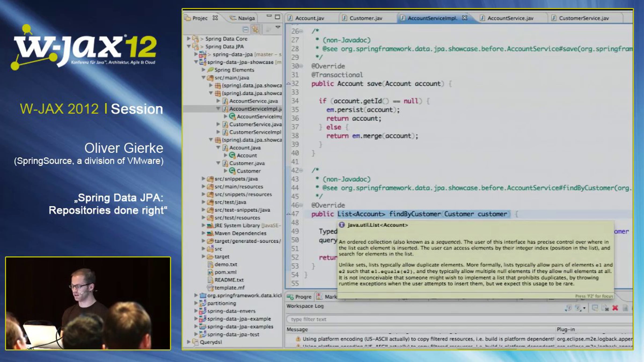The width and height of the screenshot is (644, 362).
Task: Click the Collapse All icon in Project Explorer
Action: tap(245, 29)
